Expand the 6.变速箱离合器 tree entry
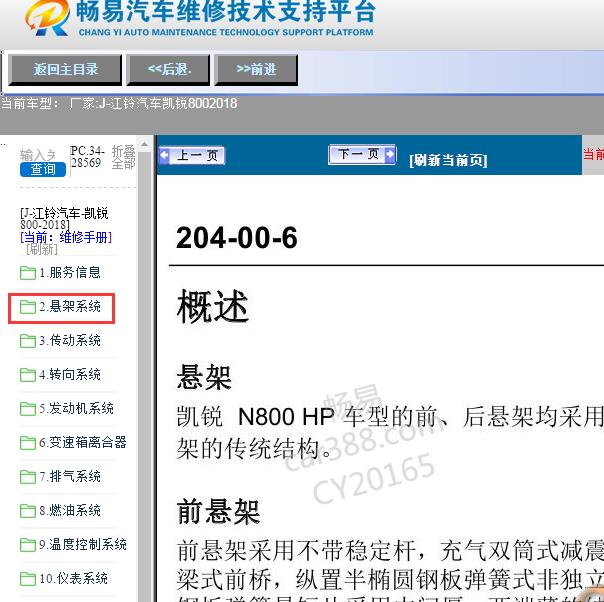 coord(83,442)
